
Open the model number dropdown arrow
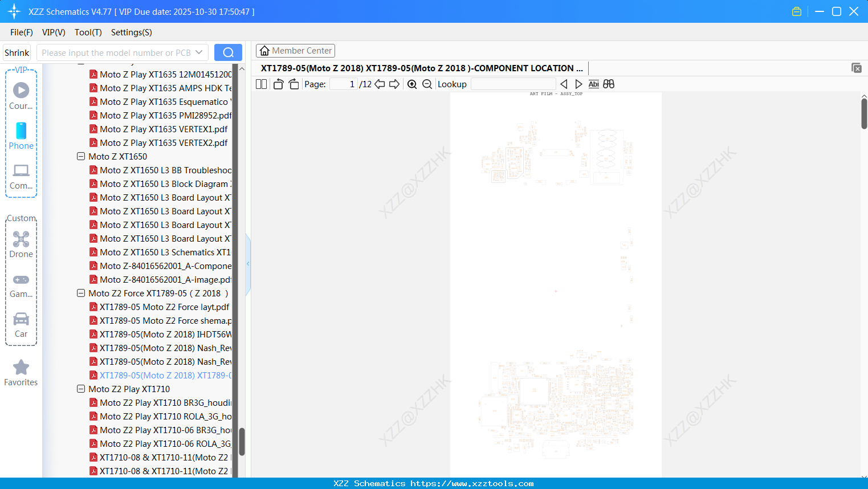199,52
